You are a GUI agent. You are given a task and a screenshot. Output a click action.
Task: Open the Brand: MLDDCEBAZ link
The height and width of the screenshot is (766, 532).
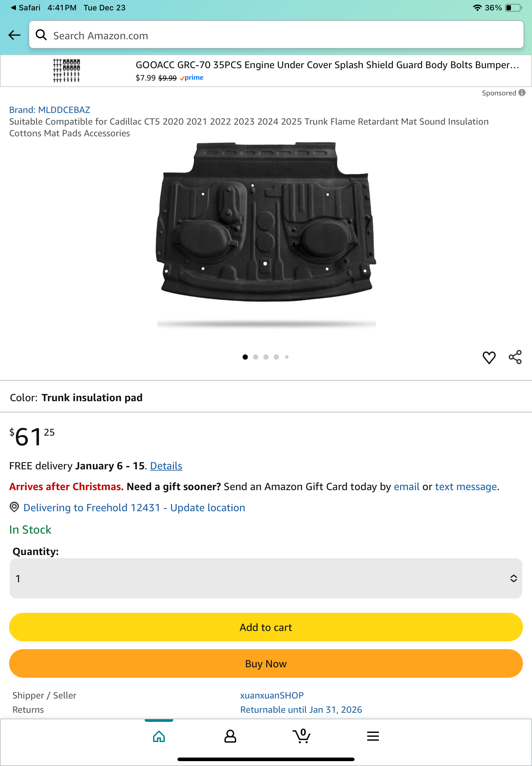(x=50, y=110)
